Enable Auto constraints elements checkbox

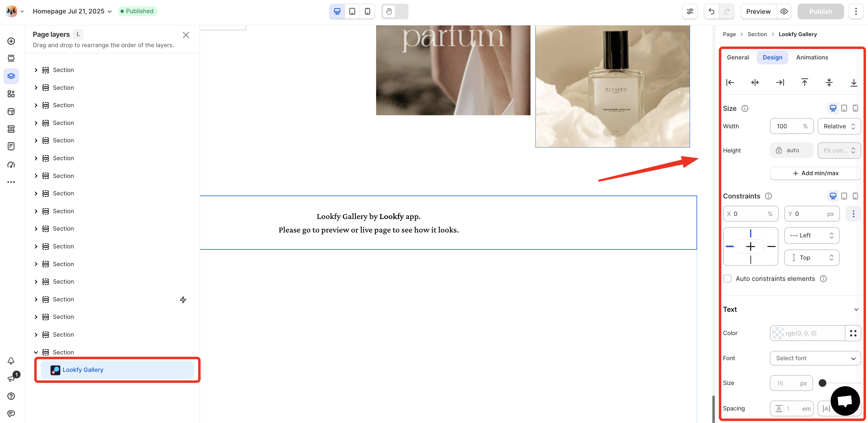[727, 279]
